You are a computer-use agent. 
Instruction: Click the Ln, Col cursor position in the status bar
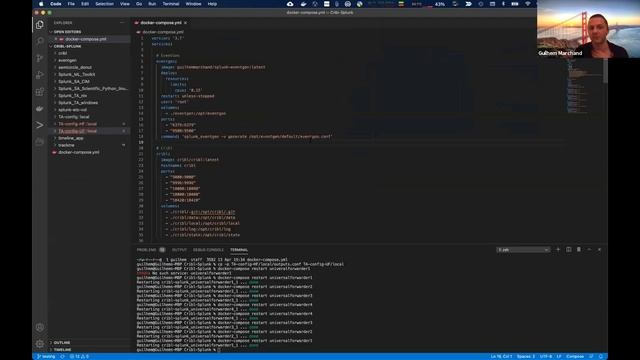pos(501,356)
